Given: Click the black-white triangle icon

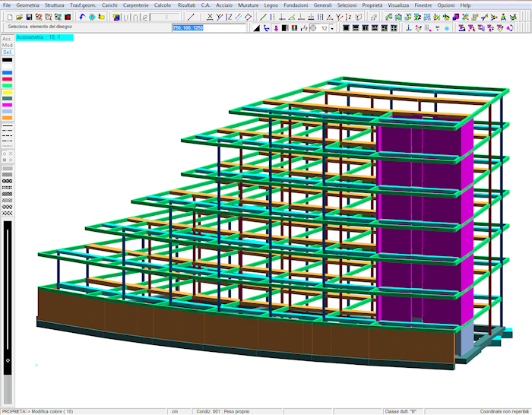Looking at the screenshot, I should (256, 28).
